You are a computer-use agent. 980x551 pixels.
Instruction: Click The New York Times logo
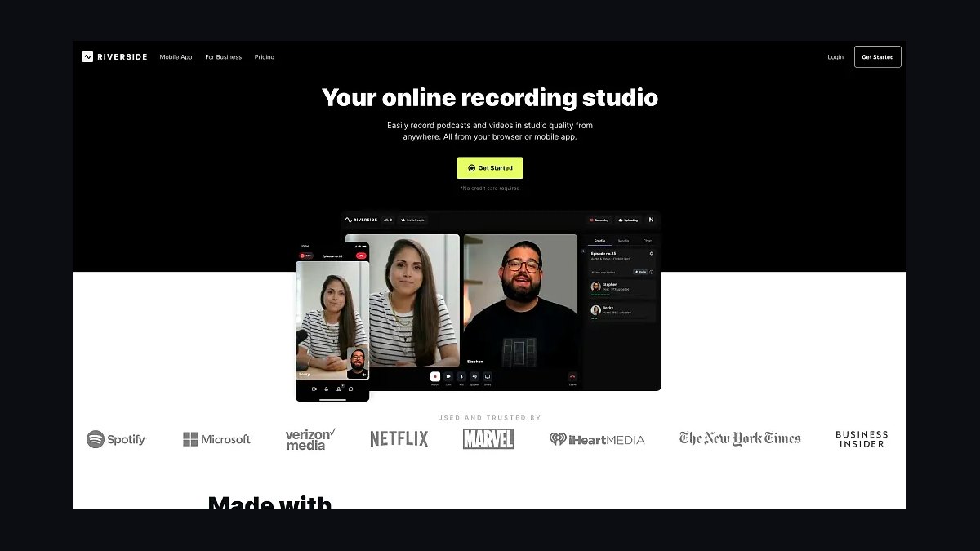tap(740, 439)
